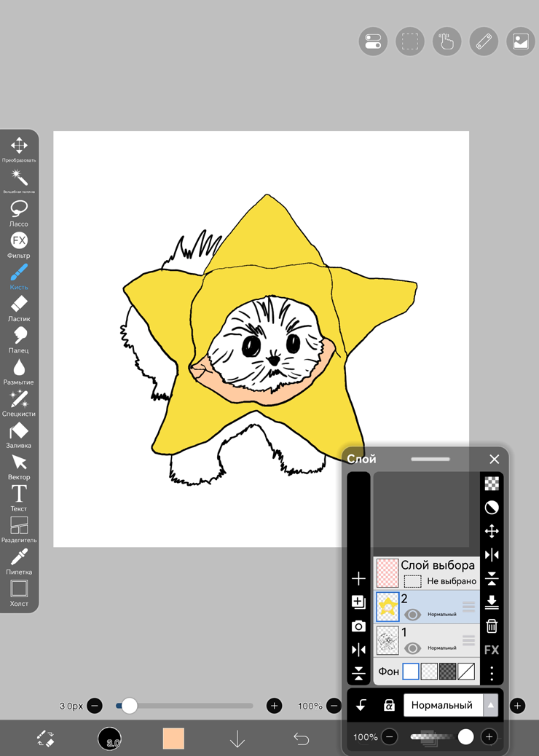Toggle visibility of layer 1
Viewport: 539px width, 756px height.
412,647
